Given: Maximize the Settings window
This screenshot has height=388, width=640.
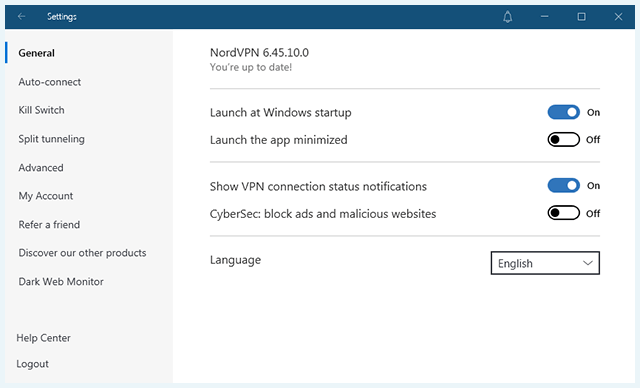Looking at the screenshot, I should tap(581, 17).
